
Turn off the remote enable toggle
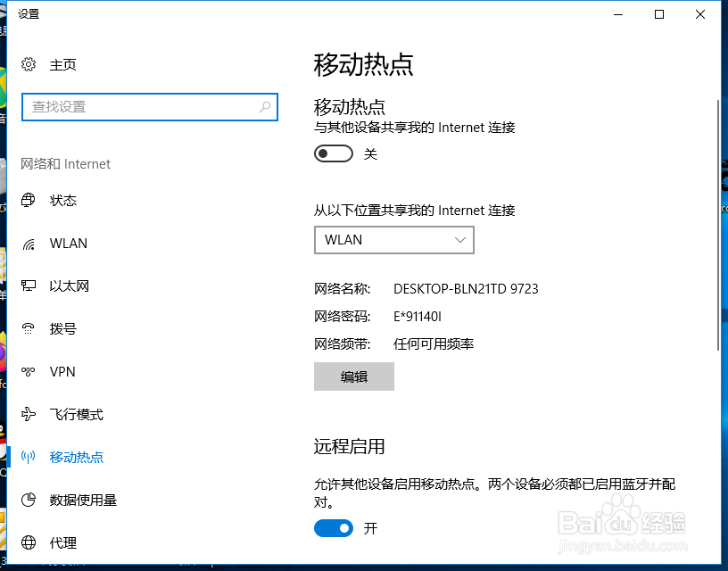point(334,528)
